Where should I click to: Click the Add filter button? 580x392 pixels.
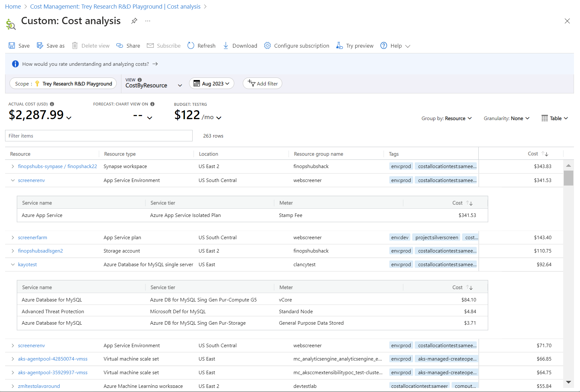(x=263, y=84)
